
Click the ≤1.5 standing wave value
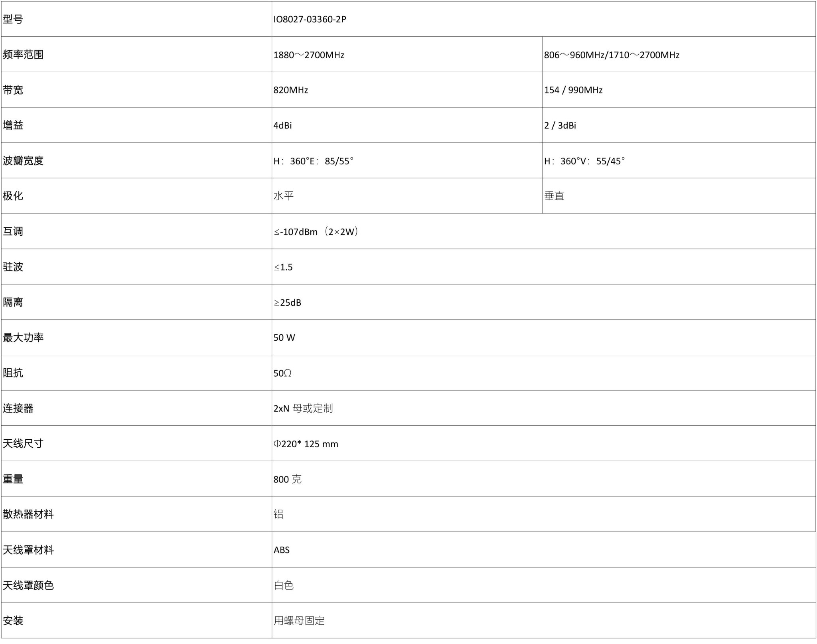click(x=283, y=267)
